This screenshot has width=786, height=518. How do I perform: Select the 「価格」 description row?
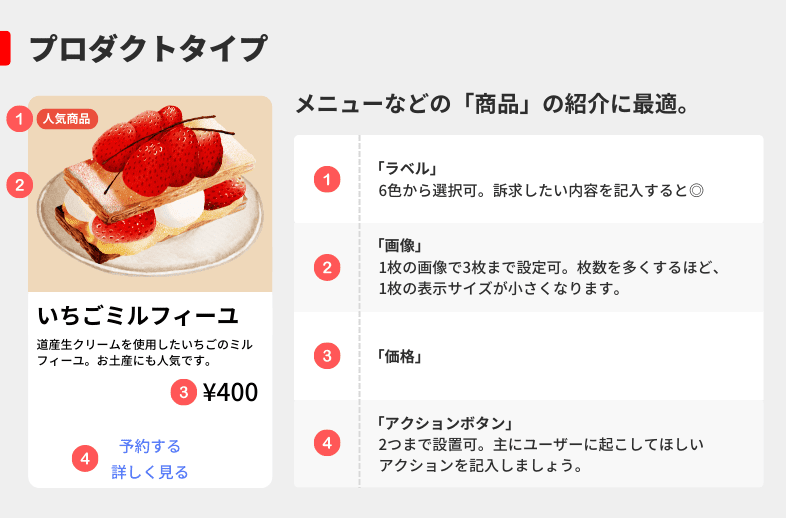(528, 356)
